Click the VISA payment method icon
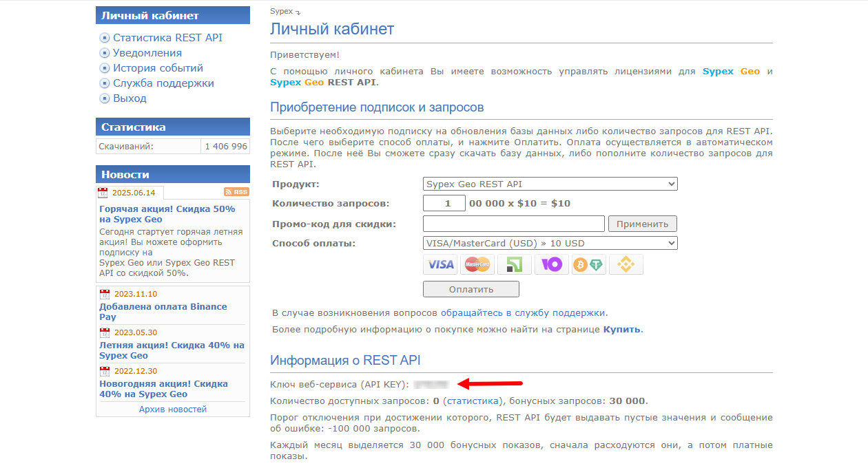868x468 pixels. tap(440, 264)
